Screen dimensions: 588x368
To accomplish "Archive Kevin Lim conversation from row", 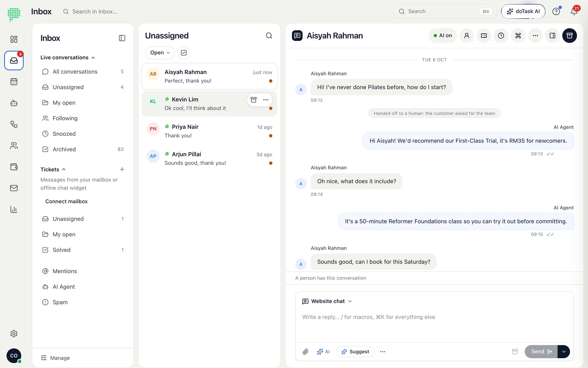I will 254,100.
